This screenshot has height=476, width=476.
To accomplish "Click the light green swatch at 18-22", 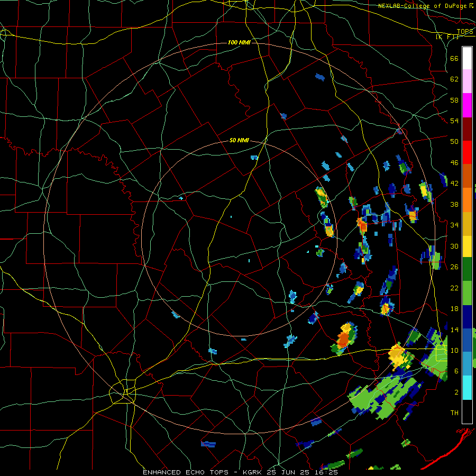I will pos(467,293).
